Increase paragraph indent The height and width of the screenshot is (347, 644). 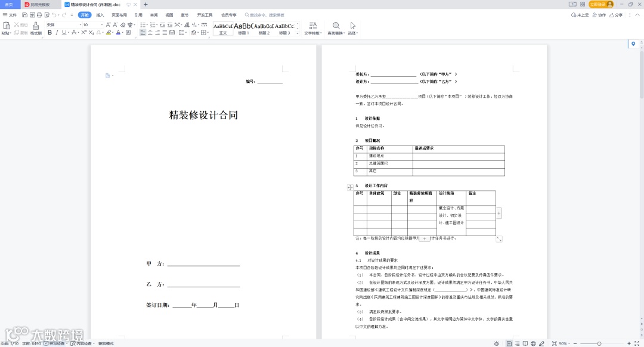(170, 24)
